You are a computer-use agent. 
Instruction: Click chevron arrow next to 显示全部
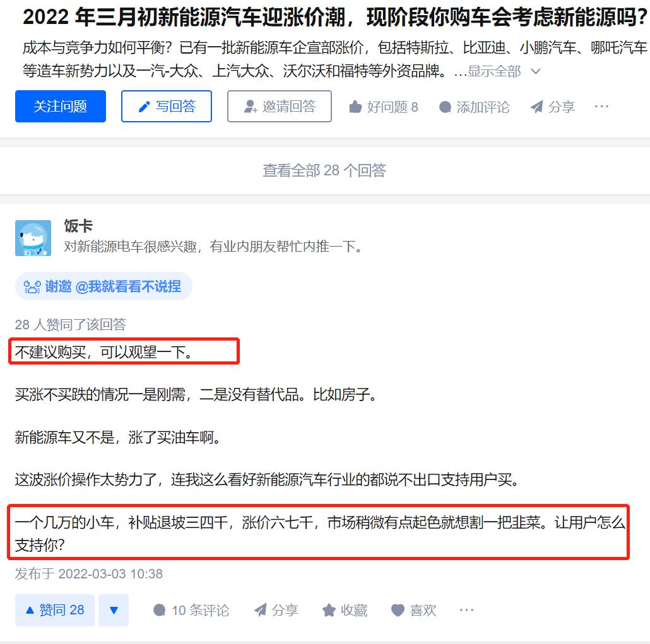point(536,71)
